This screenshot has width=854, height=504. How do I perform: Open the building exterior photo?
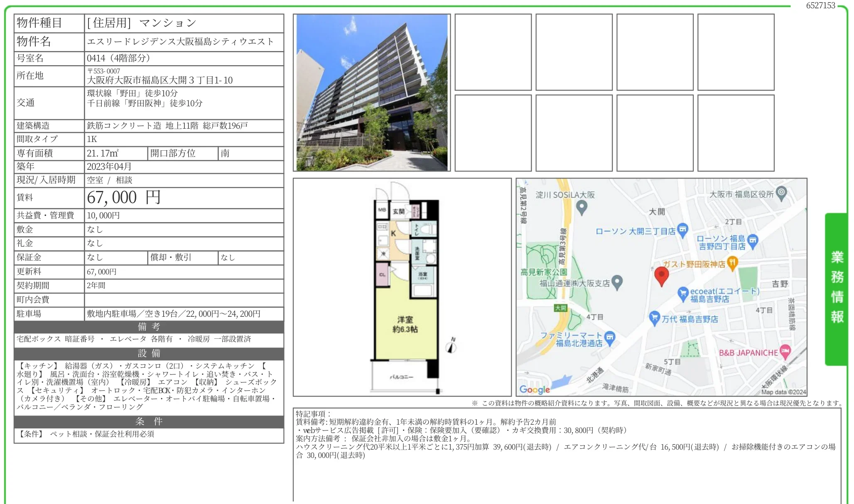pos(372,93)
